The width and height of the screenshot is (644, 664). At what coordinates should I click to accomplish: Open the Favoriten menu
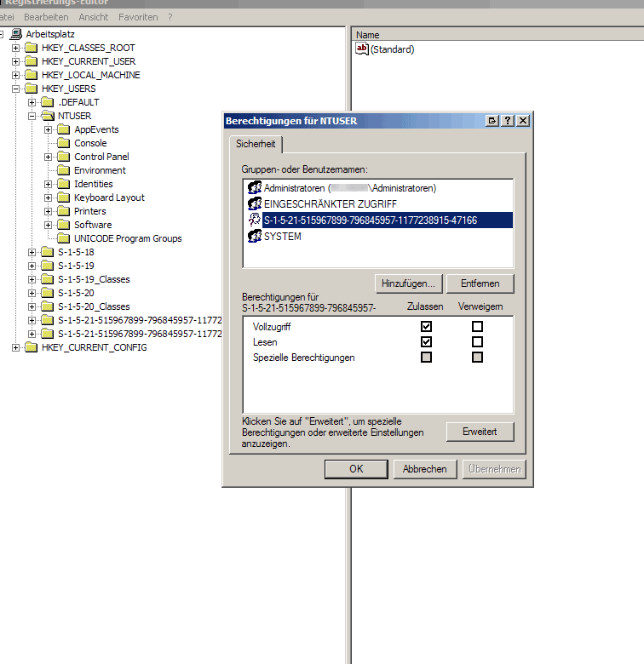[138, 17]
